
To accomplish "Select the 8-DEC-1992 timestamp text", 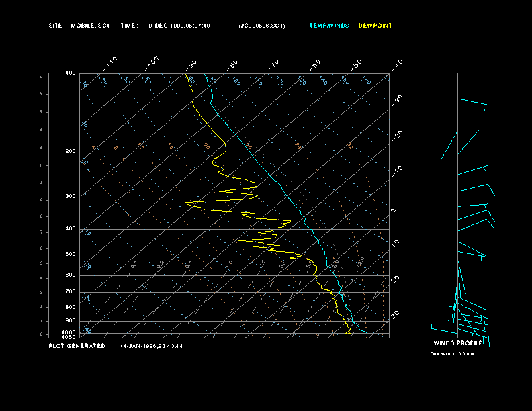I will point(179,26).
